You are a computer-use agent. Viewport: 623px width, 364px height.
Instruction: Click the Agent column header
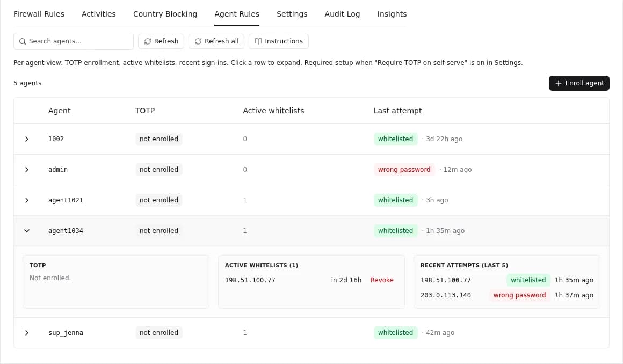point(59,111)
